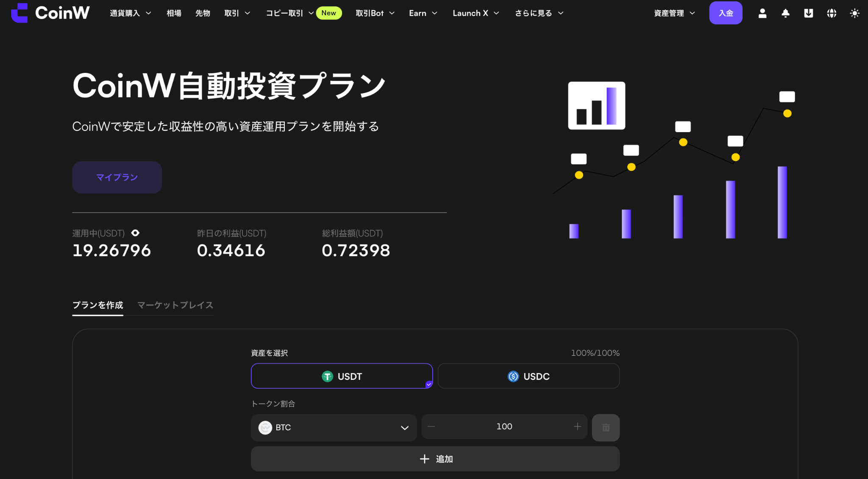The height and width of the screenshot is (479, 868).
Task: Click the token ratio field showing 100
Action: 504,426
